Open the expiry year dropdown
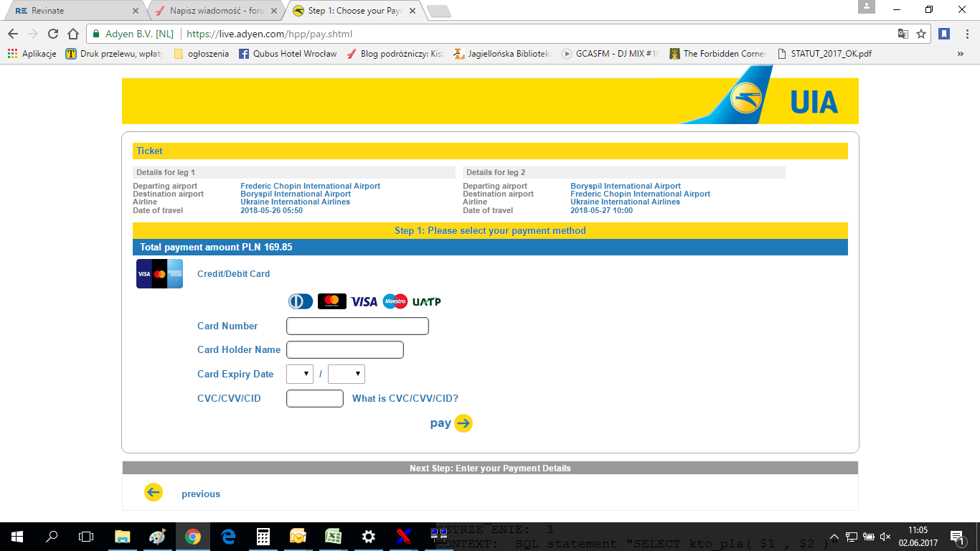Screen dimensions: 980x551 click(x=347, y=374)
